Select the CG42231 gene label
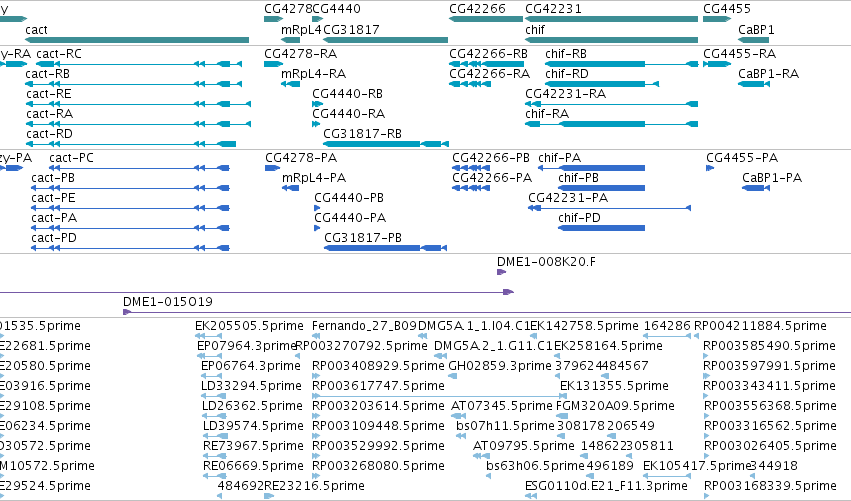The image size is (851, 501). pos(553,9)
